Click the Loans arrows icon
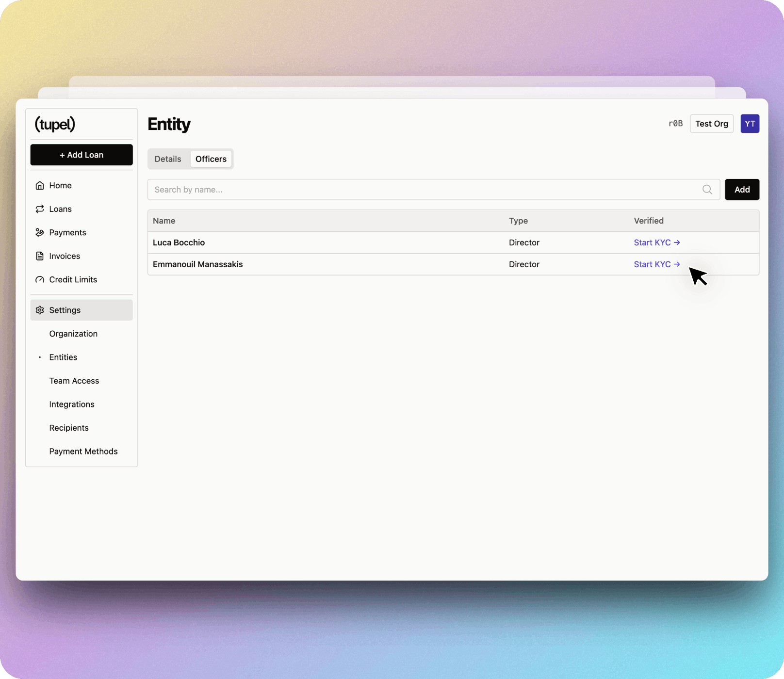 (40, 209)
